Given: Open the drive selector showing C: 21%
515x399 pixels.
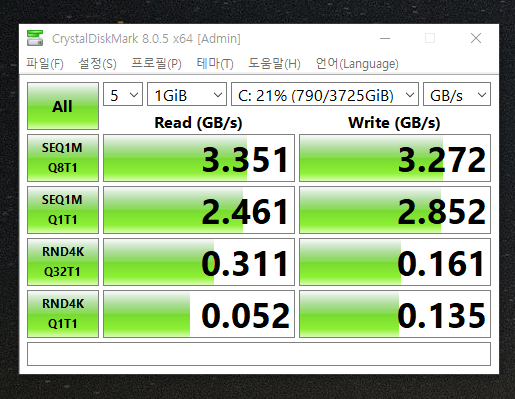Looking at the screenshot, I should tap(325, 94).
